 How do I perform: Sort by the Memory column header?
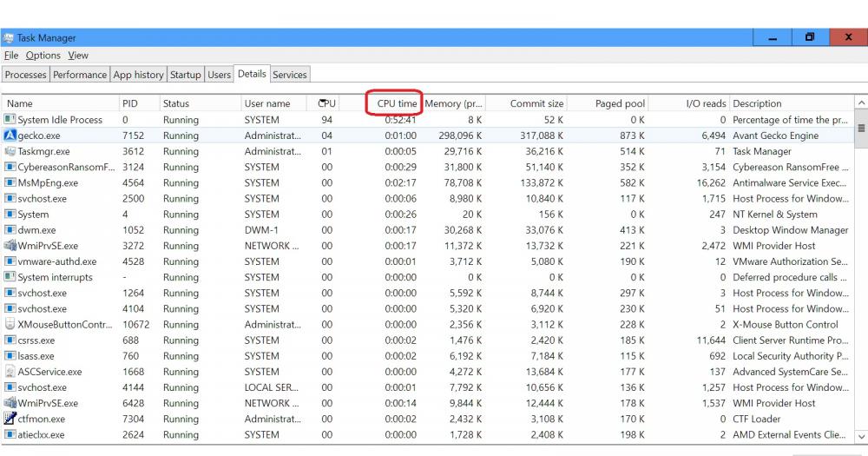[x=453, y=103]
